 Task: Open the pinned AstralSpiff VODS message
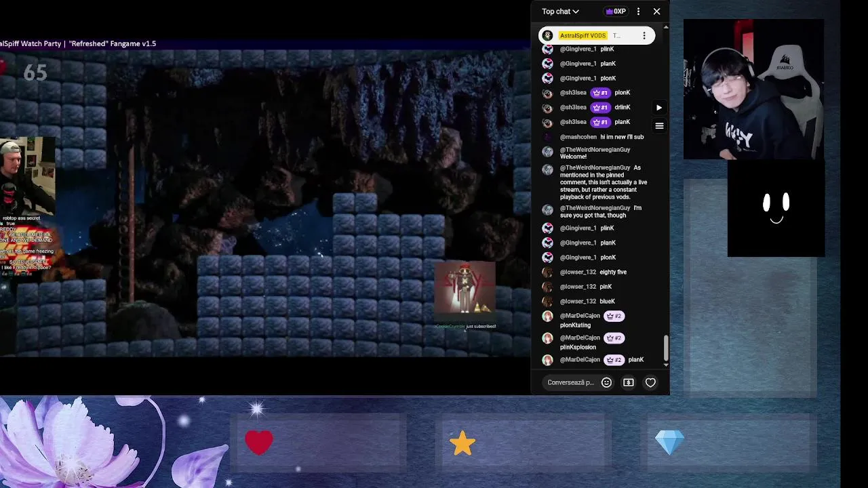tap(597, 35)
